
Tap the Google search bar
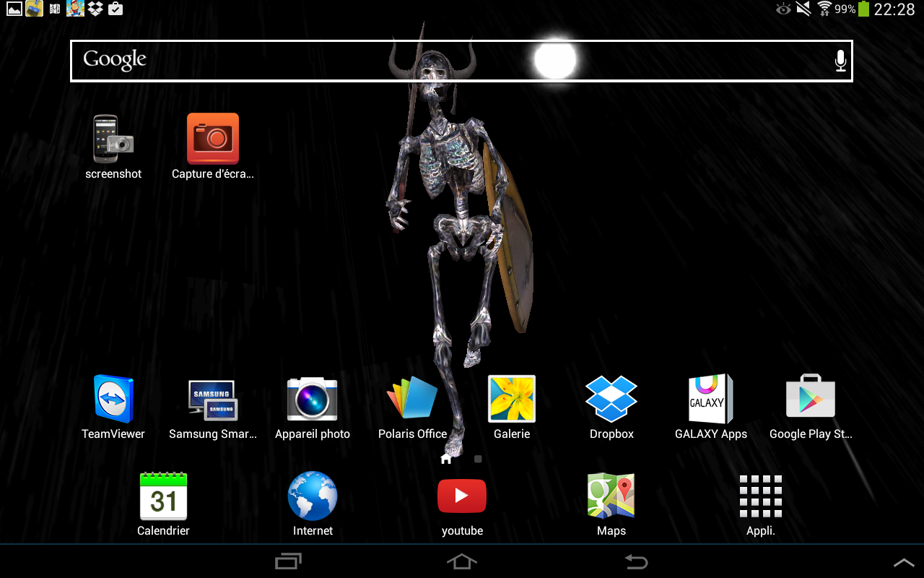pos(461,61)
